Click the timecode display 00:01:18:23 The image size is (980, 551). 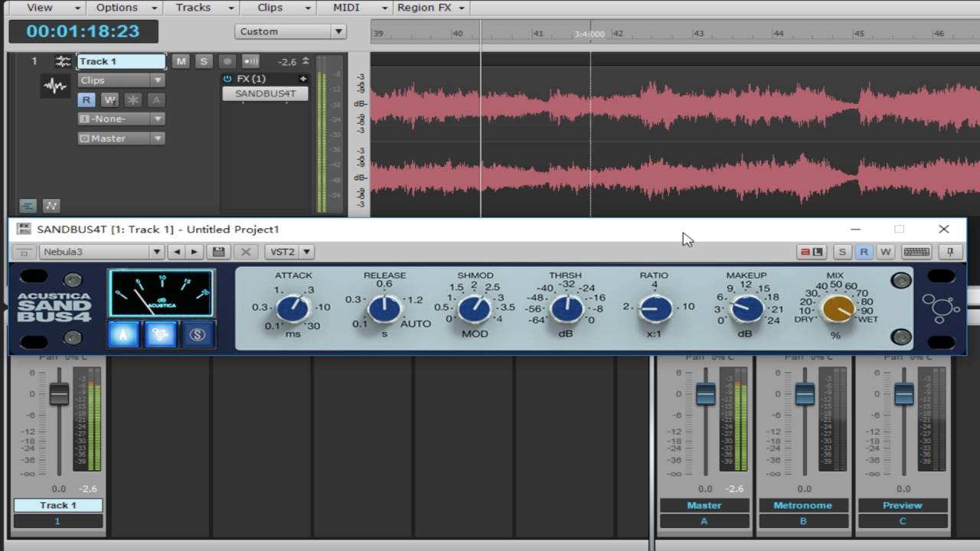pos(83,31)
